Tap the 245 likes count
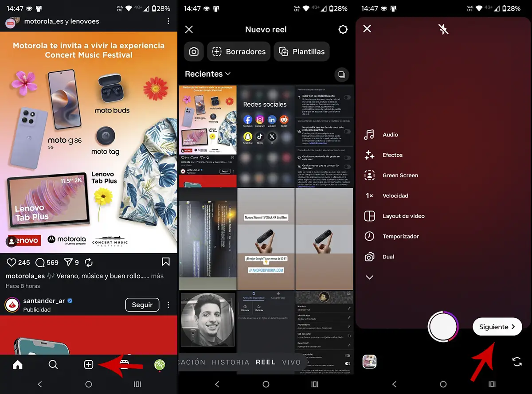 tap(24, 262)
